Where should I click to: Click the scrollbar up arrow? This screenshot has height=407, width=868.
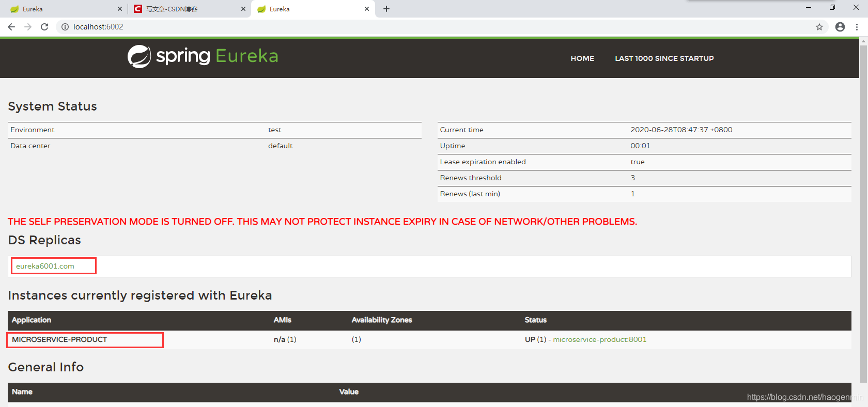[863, 41]
